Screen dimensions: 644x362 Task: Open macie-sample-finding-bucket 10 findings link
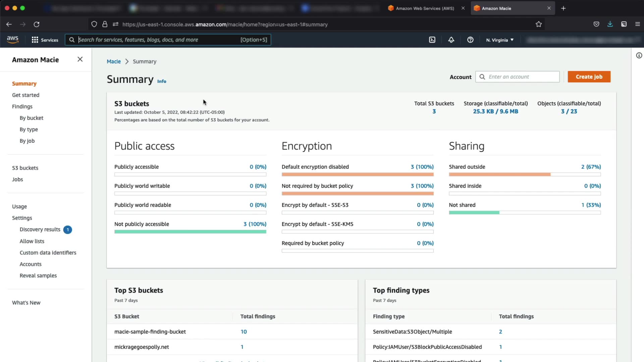tap(244, 332)
